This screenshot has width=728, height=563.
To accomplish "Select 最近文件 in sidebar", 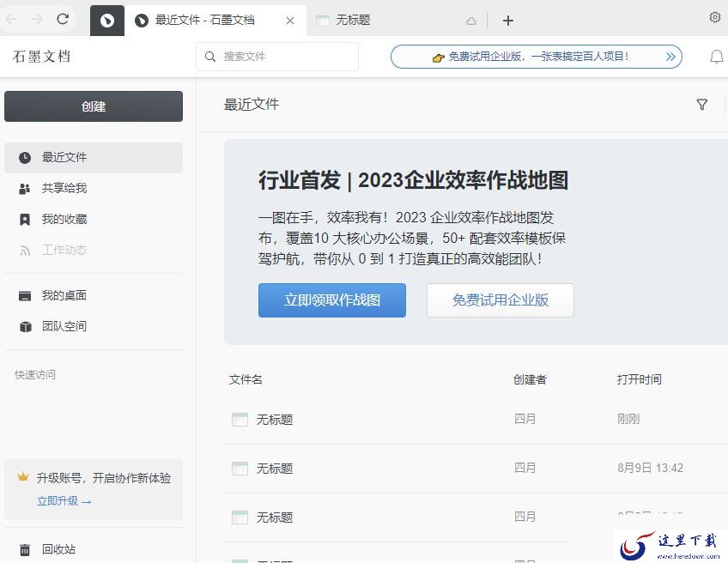I will click(94, 157).
